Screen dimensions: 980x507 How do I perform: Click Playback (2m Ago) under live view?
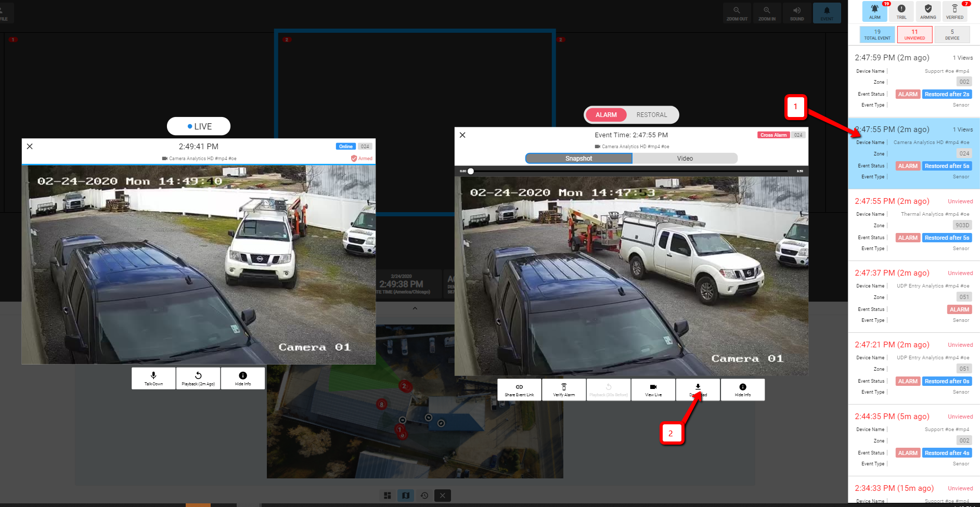point(198,378)
